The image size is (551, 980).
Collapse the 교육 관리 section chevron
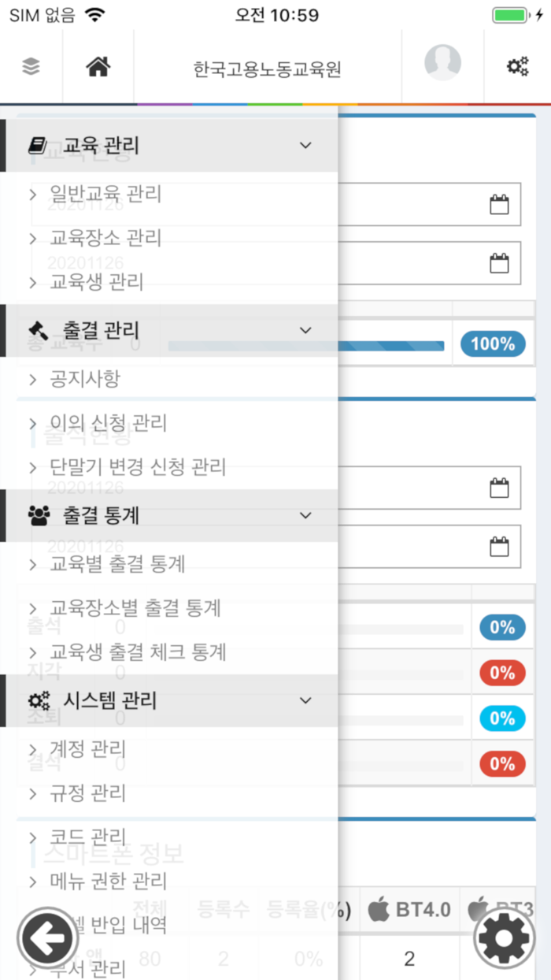pyautogui.click(x=305, y=145)
